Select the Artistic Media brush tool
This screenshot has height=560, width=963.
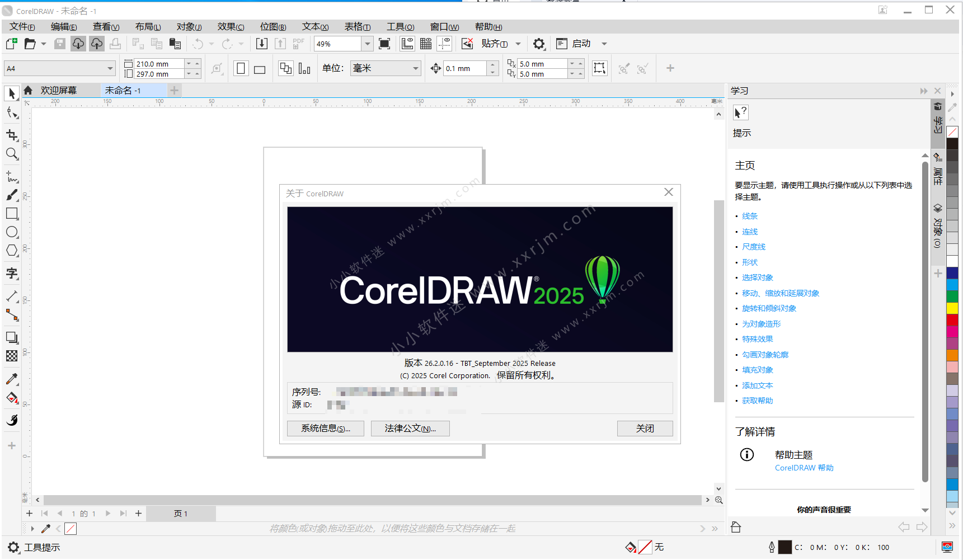tap(12, 195)
